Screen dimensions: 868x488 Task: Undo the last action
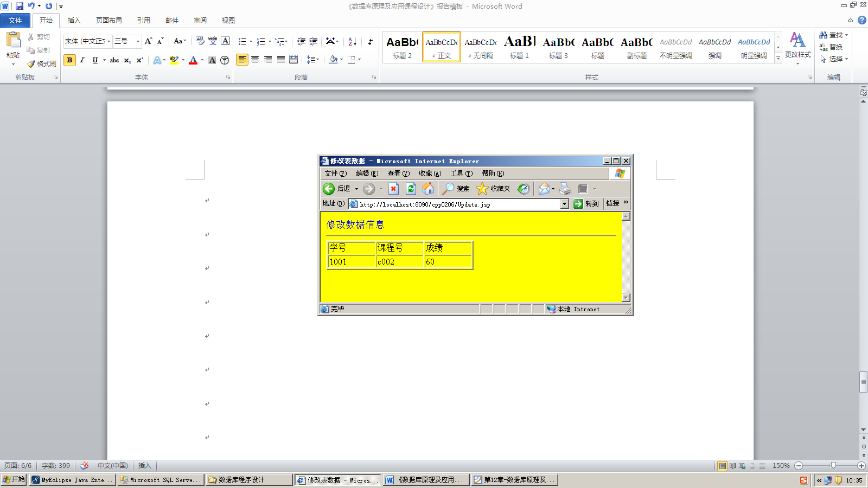click(31, 6)
